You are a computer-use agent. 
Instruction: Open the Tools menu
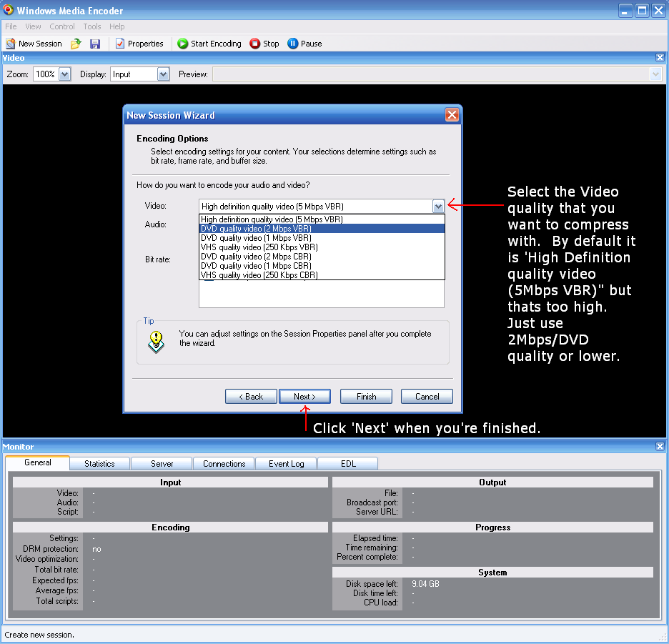[92, 26]
